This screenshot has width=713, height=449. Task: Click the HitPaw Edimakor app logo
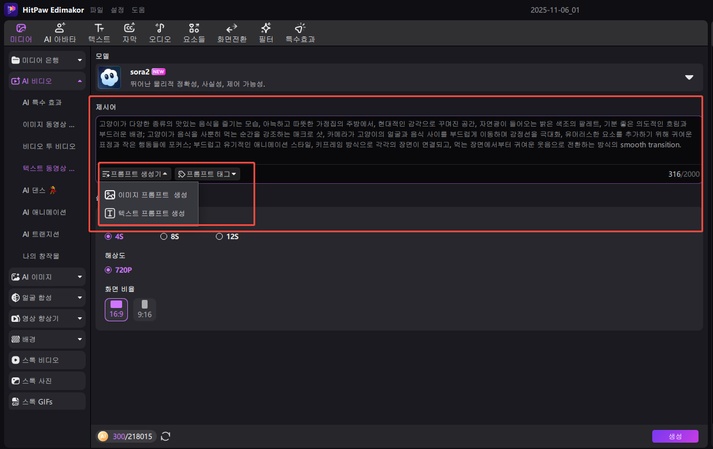[11, 10]
